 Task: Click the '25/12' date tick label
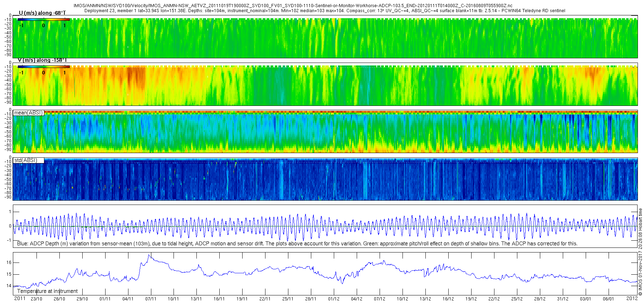tap(517, 299)
